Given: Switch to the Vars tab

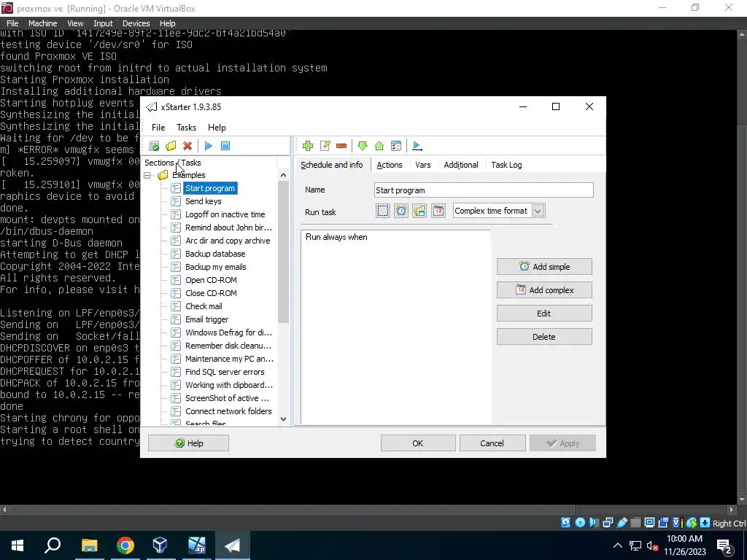Looking at the screenshot, I should point(422,165).
